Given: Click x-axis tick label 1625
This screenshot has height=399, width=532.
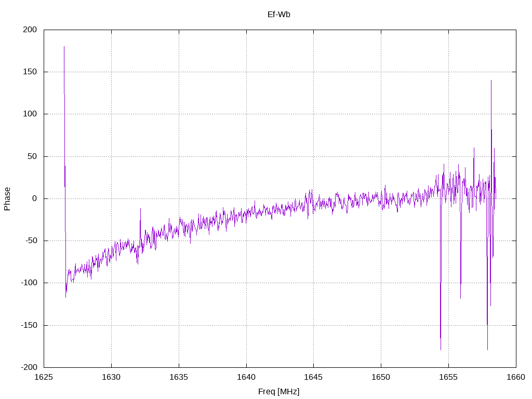Looking at the screenshot, I should pos(44,377).
